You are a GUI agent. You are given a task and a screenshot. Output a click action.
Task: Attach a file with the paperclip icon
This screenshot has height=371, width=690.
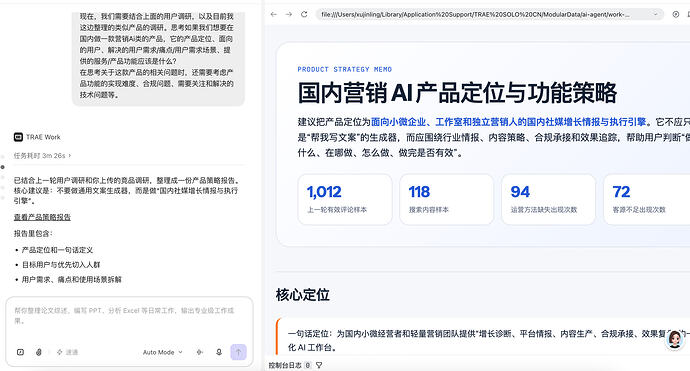tap(39, 352)
